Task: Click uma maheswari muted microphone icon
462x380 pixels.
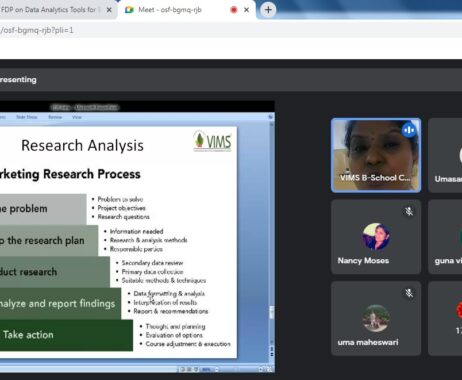Action: [x=409, y=293]
